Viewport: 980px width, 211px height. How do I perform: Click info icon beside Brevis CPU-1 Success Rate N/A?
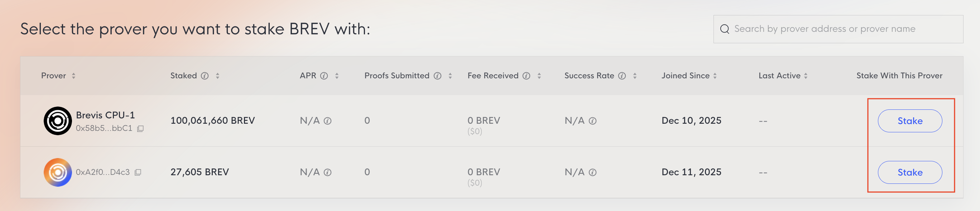pyautogui.click(x=592, y=121)
